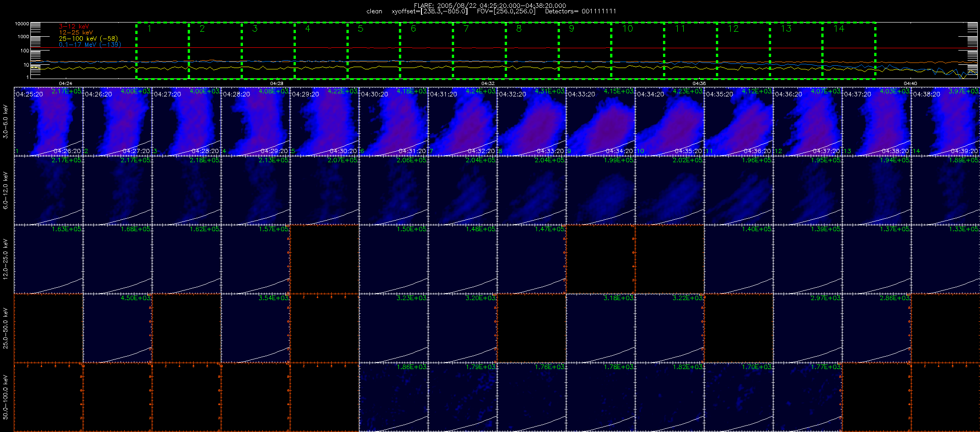Image resolution: width=980 pixels, height=432 pixels.
Task: Select interval box 1 in the light curve
Action: [162, 51]
